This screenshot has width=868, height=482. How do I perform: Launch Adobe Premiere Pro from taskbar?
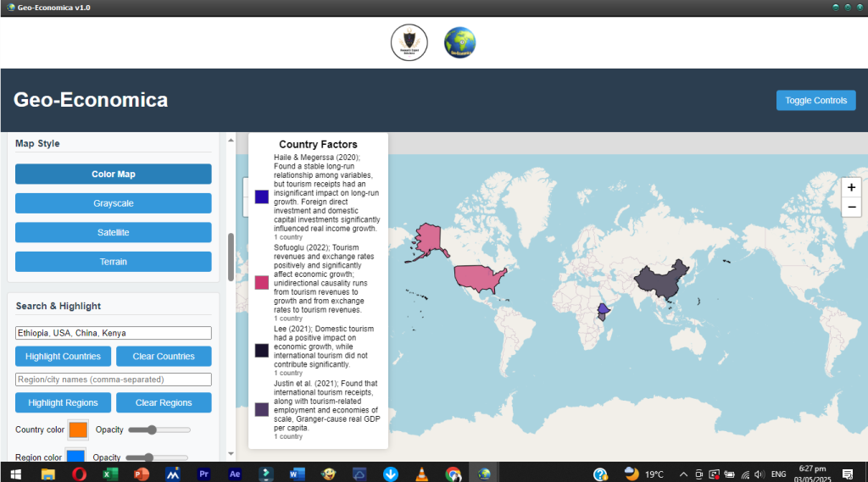click(203, 474)
